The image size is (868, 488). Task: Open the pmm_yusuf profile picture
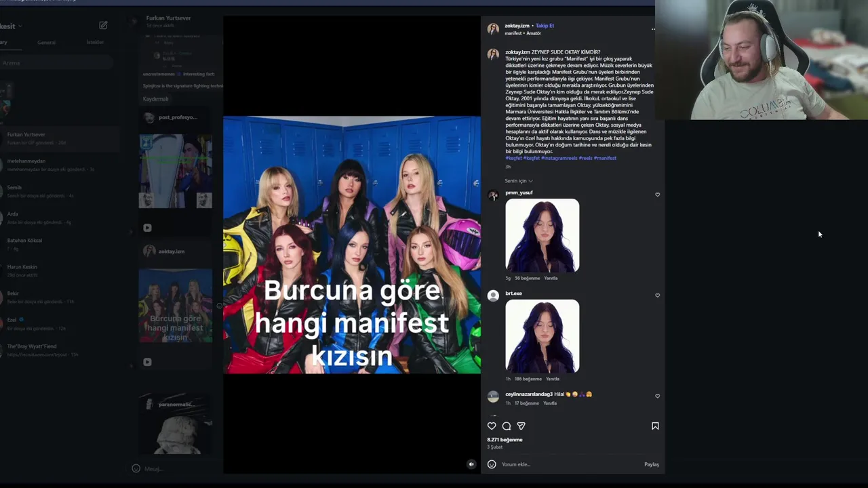point(493,195)
